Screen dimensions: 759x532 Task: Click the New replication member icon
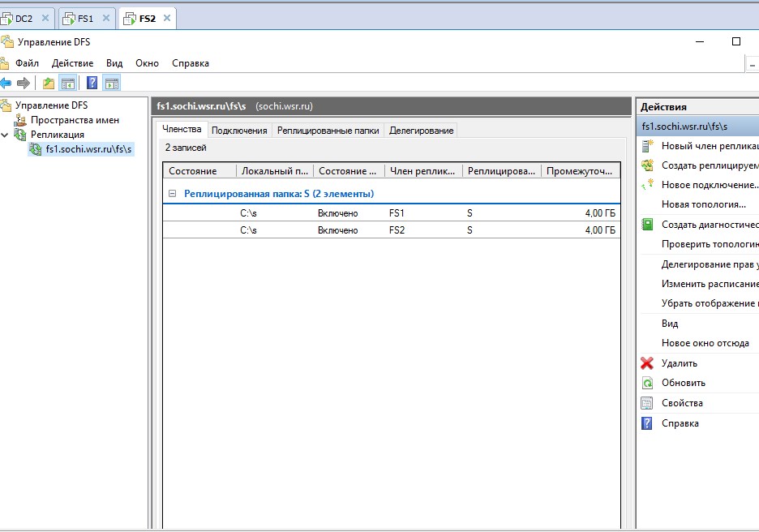647,146
